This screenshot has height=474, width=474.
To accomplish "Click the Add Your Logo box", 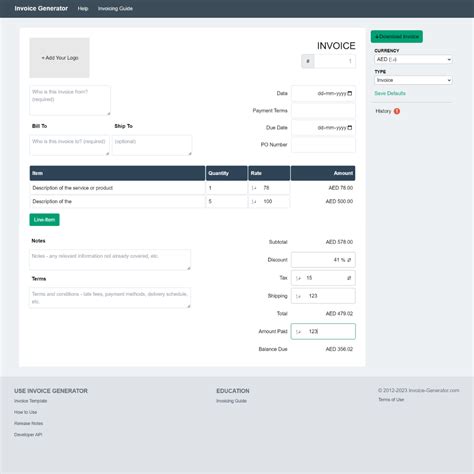I will pyautogui.click(x=59, y=58).
